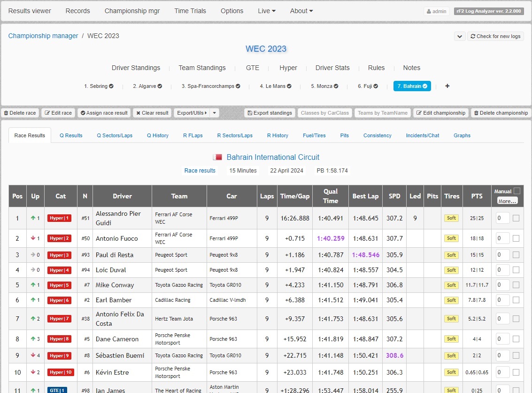Click the green up arrow in Earl Bamber's row
Viewport: 532px width, 393px height.
click(33, 300)
